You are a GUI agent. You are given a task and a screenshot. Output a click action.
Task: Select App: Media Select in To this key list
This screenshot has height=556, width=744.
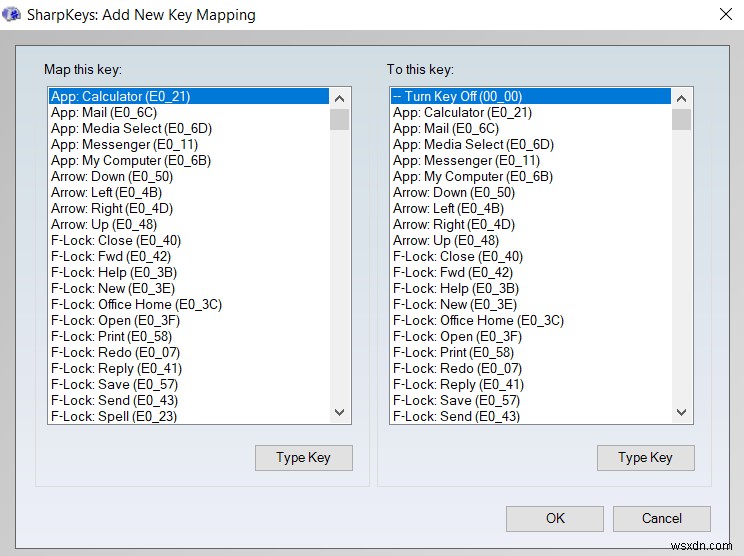click(531, 144)
